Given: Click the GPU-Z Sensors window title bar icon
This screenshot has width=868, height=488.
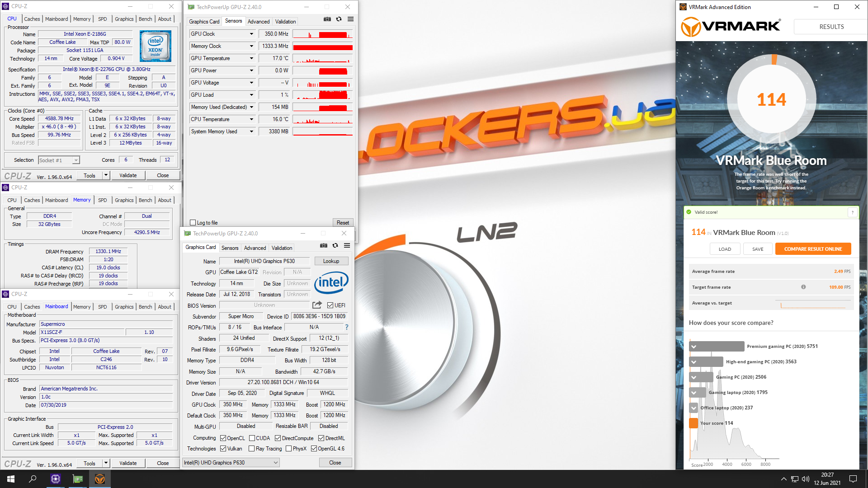Looking at the screenshot, I should tap(191, 7).
